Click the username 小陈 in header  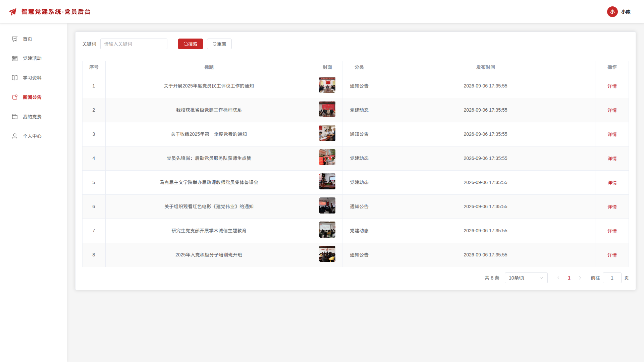click(626, 12)
